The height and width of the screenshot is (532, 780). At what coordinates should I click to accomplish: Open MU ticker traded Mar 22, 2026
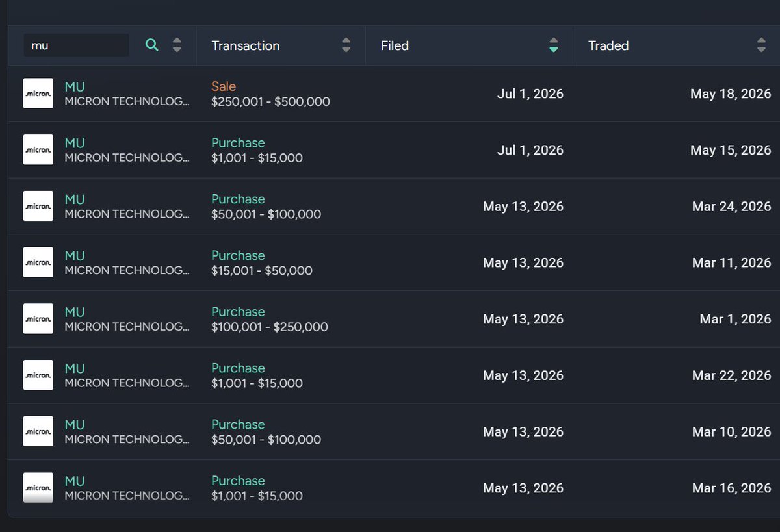[x=75, y=368]
